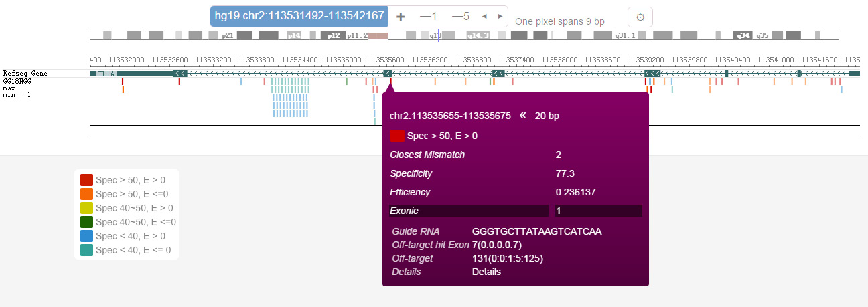Pan left with the left arrow
This screenshot has height=307, width=868.
coord(484,16)
